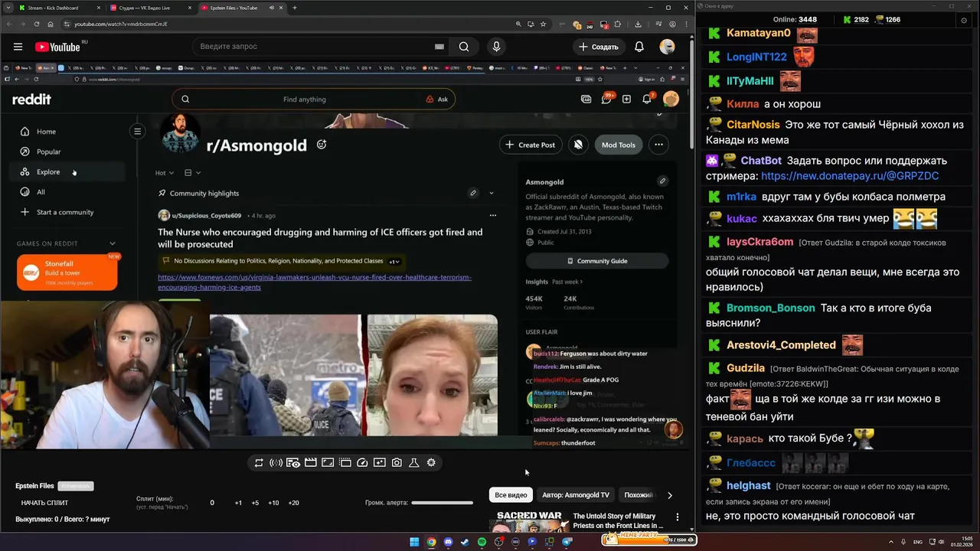Open a new Chrome tab
Viewport: 980px width, 551px height.
[x=294, y=8]
